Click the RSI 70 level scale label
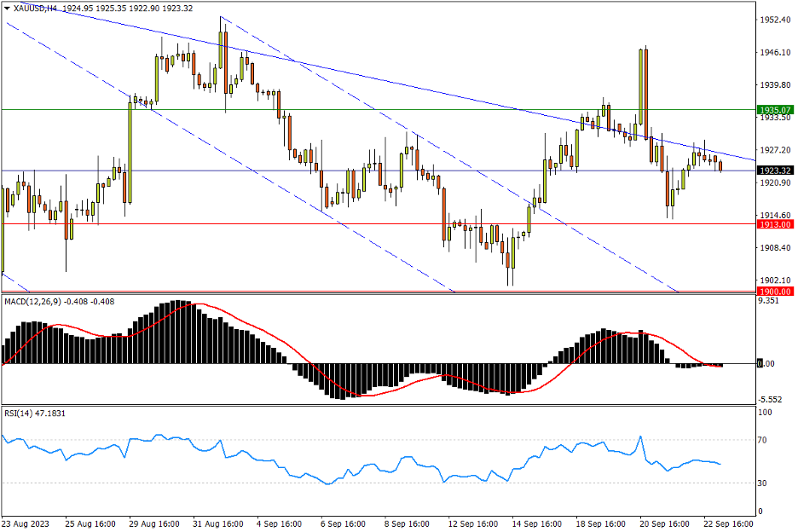The image size is (798, 532). (x=765, y=440)
